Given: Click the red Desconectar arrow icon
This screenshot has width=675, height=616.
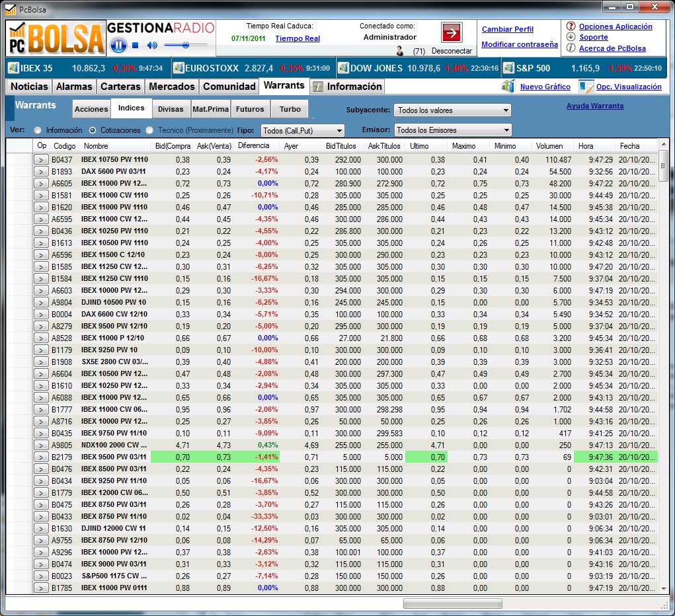Looking at the screenshot, I should point(452,32).
